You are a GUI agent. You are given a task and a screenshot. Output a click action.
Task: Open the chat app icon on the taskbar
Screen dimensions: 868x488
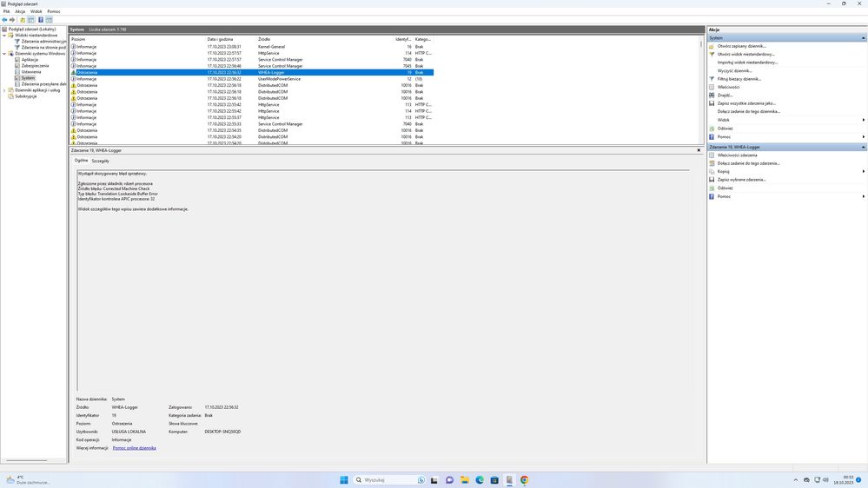pos(449,479)
